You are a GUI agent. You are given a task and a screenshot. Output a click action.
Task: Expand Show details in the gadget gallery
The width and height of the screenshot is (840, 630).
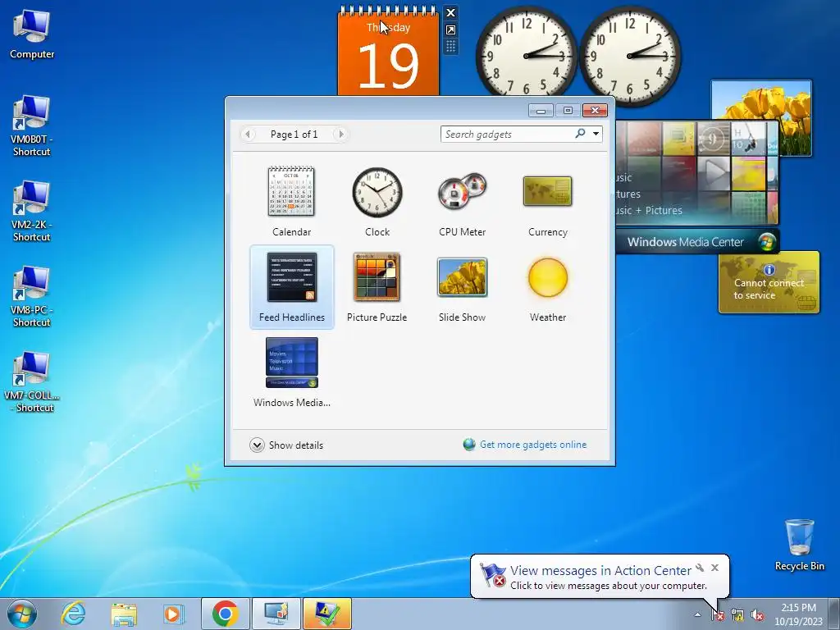[286, 445]
